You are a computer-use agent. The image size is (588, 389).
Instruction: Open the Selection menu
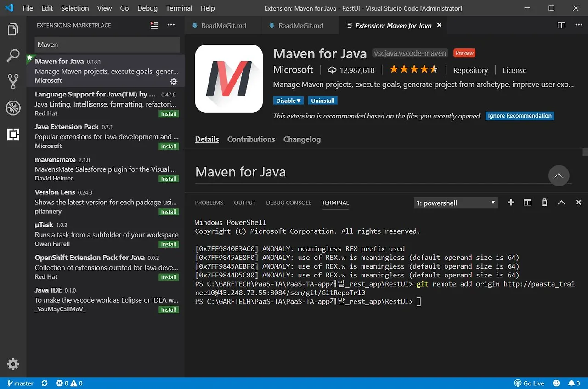pyautogui.click(x=75, y=8)
